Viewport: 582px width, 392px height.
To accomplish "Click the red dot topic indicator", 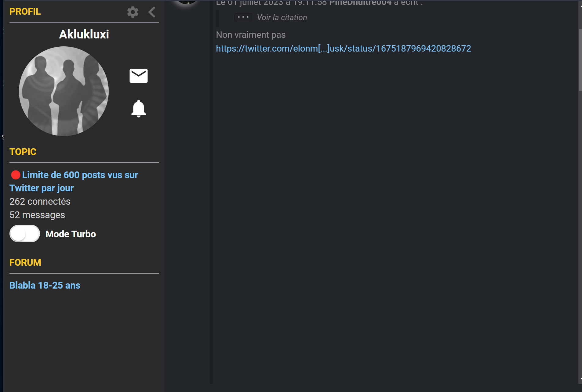I will click(16, 175).
